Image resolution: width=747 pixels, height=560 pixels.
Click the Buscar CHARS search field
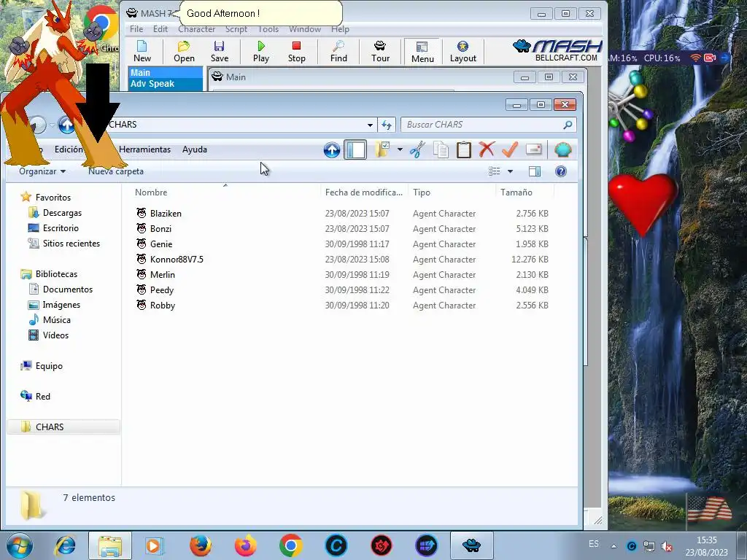click(x=488, y=125)
